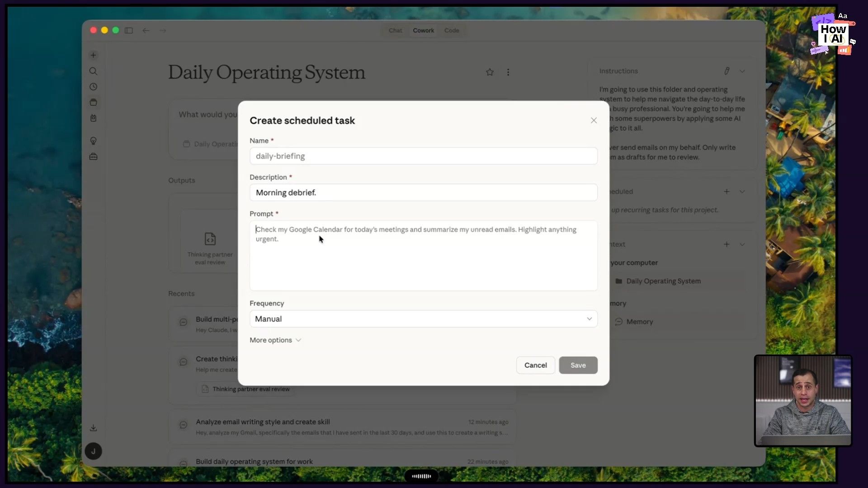The width and height of the screenshot is (868, 488).
Task: Switch to the Chat tab
Action: 395,30
